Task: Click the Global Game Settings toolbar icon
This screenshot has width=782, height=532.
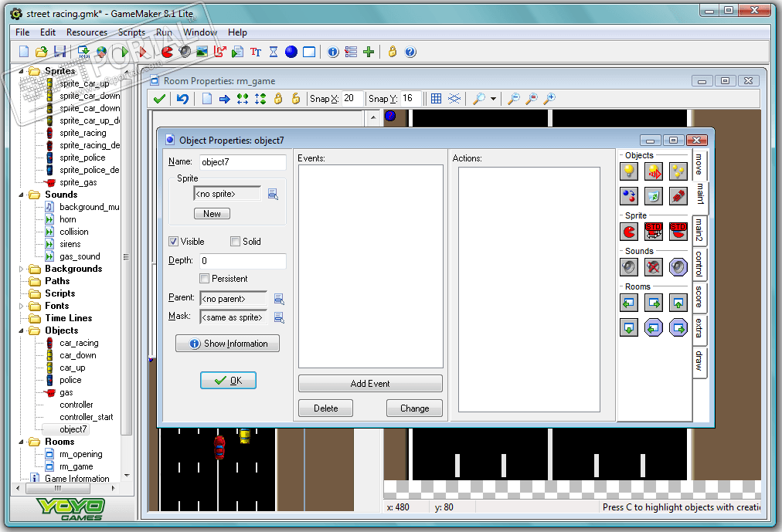Action: (x=351, y=52)
